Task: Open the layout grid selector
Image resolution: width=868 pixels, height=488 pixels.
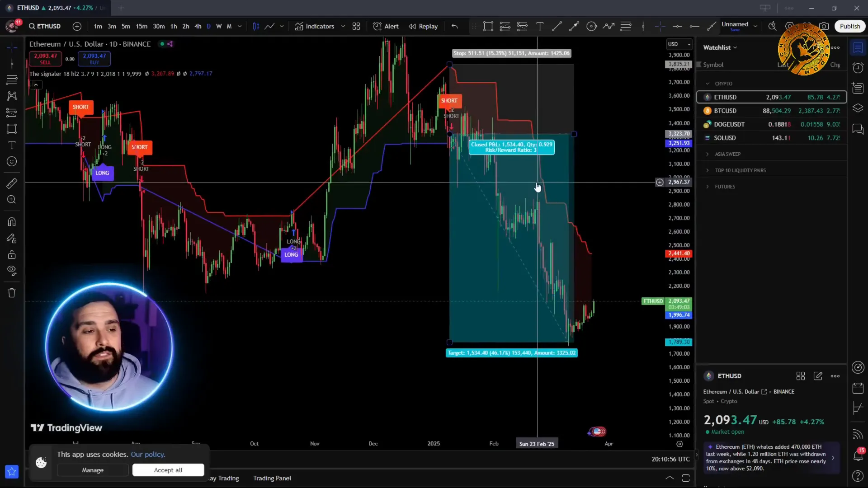Action: pos(356,26)
